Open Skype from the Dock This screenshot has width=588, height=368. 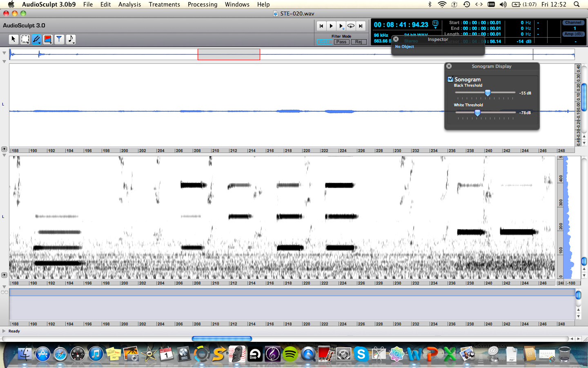click(361, 354)
